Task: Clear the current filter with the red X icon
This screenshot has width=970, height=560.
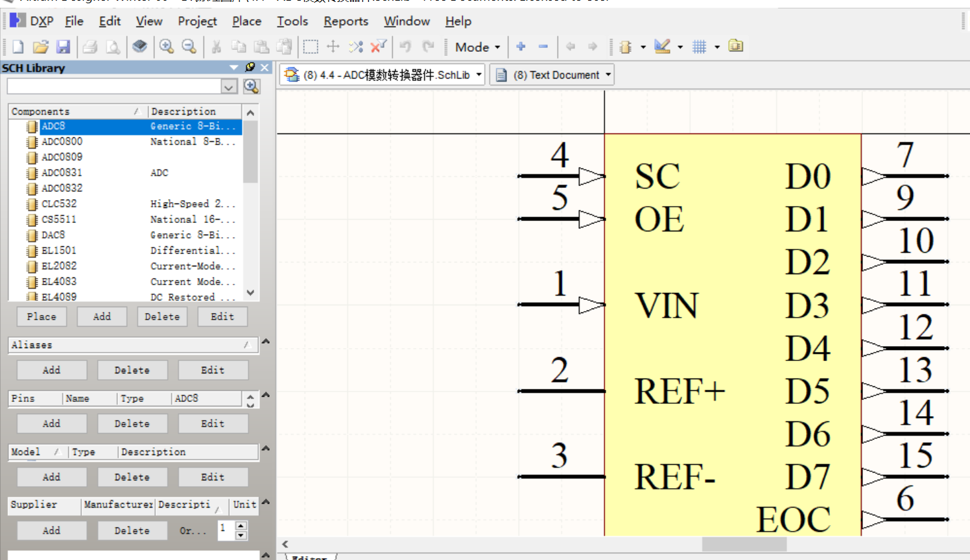Action: coord(378,47)
